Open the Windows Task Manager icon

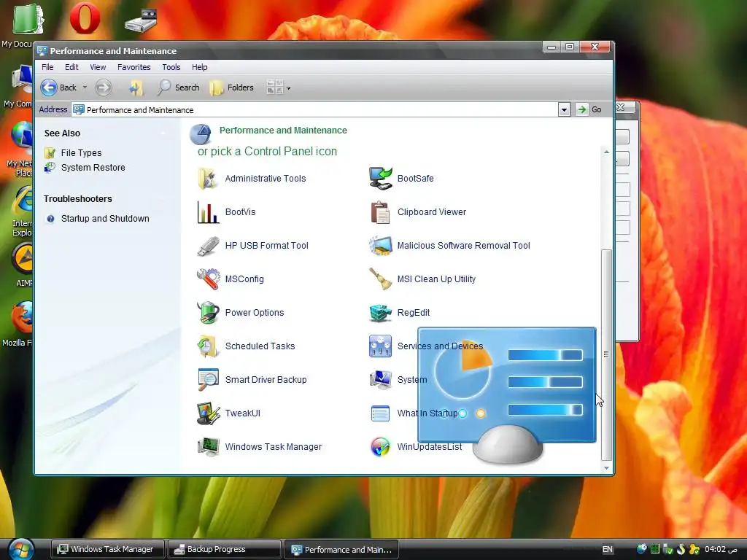[x=208, y=447]
